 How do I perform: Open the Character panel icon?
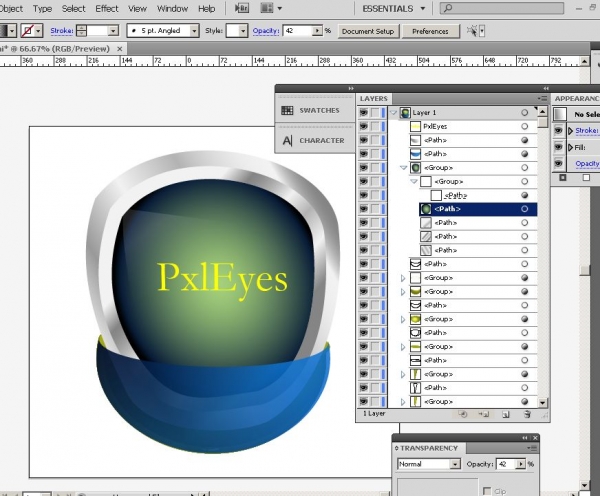point(287,141)
